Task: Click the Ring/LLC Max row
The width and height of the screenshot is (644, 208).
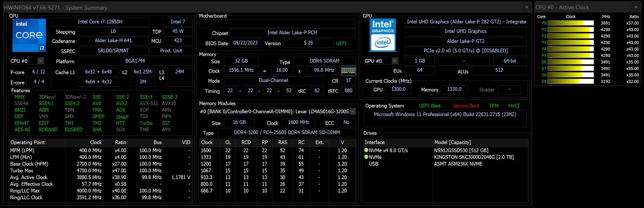Action: click(100, 191)
